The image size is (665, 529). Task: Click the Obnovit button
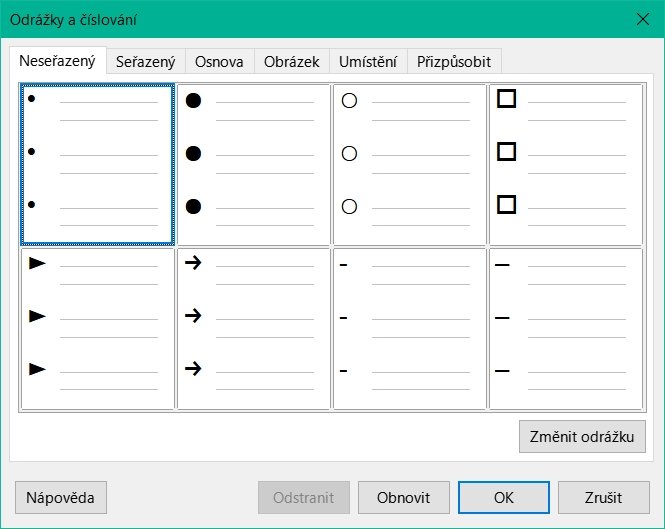tap(404, 497)
